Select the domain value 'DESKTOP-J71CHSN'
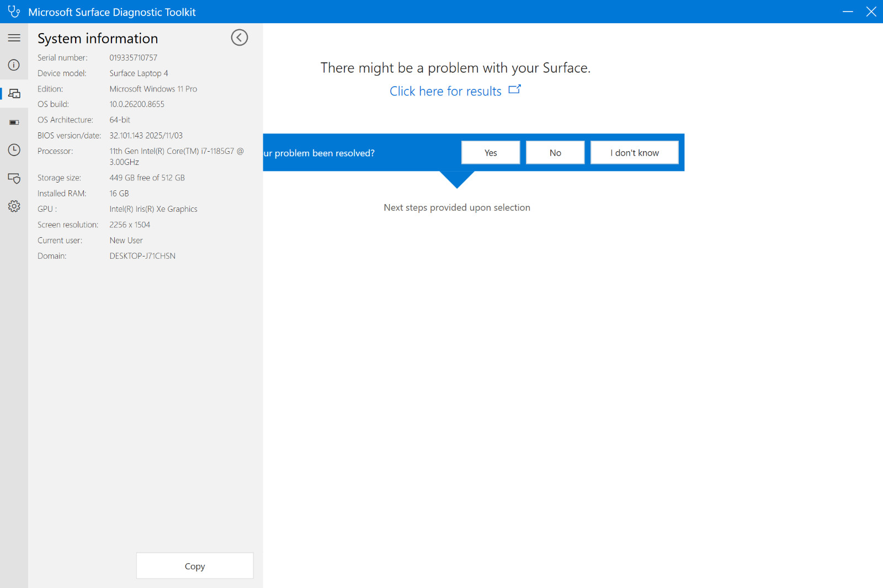This screenshot has height=588, width=883. point(142,256)
